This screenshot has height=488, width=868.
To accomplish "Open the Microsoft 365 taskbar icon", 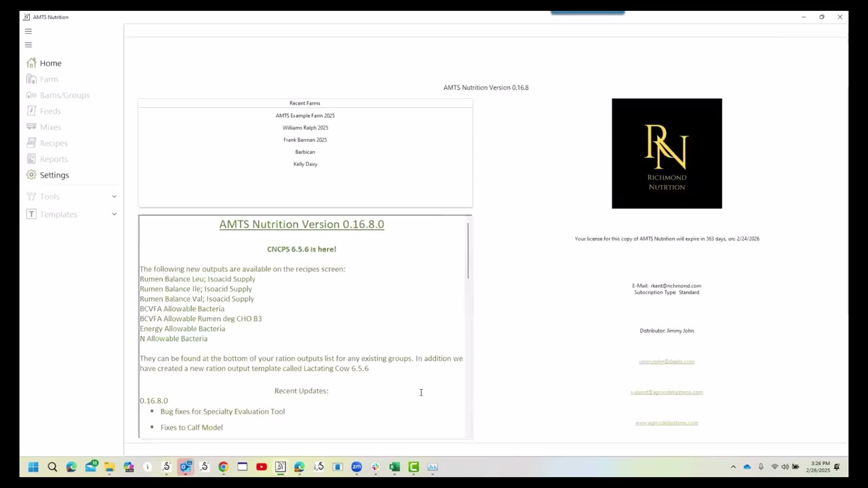I will point(128,467).
